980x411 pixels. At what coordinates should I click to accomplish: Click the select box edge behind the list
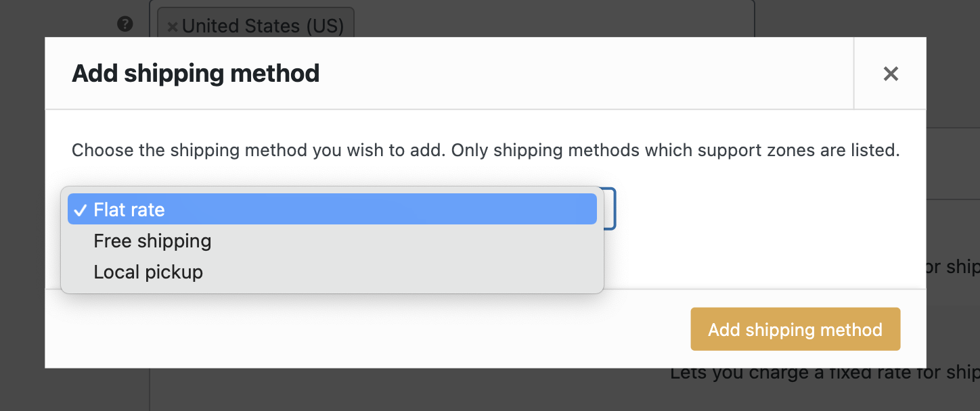(x=610, y=209)
